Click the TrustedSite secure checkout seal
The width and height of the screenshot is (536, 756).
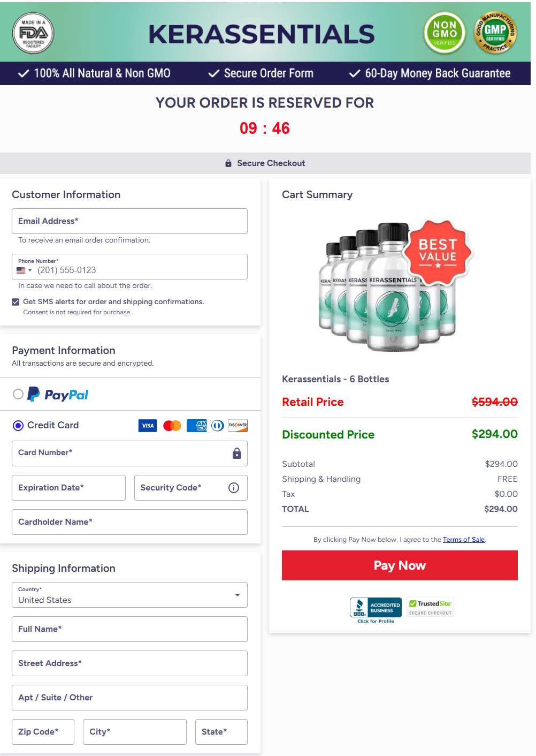pos(430,607)
